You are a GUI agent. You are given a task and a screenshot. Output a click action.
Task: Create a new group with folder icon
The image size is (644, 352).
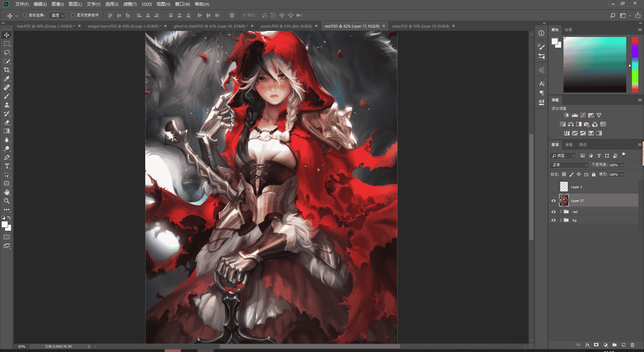(614, 345)
